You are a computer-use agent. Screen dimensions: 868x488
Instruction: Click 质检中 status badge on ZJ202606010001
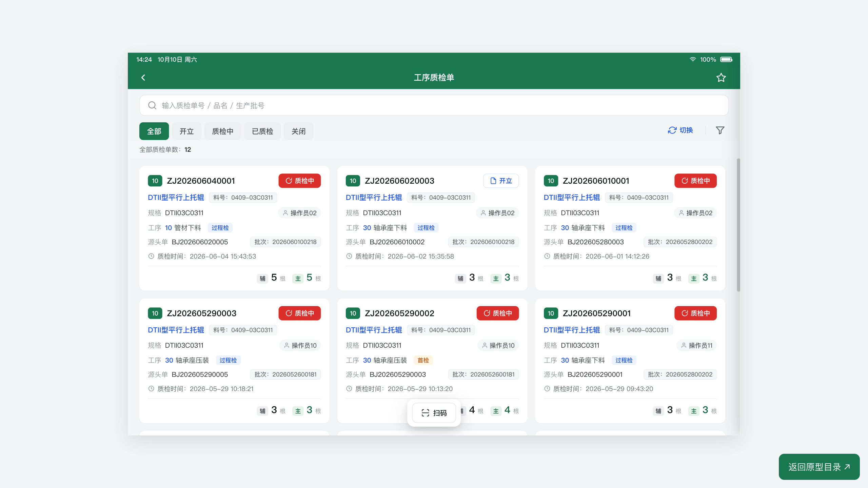tap(695, 181)
